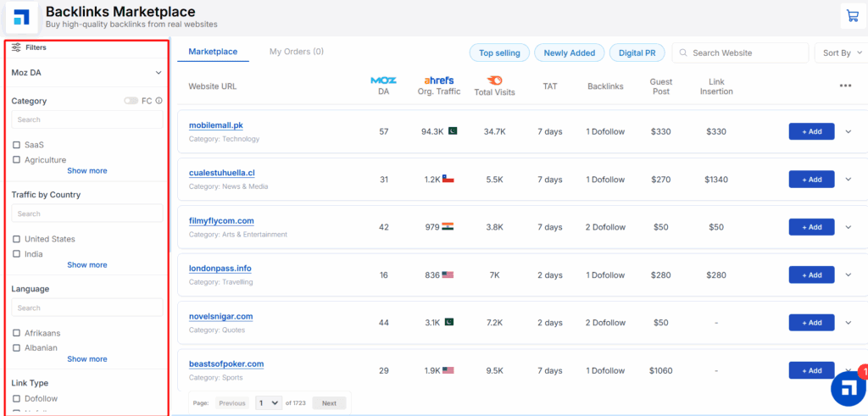
Task: Click US flag in londonpass.info row
Action: (448, 275)
